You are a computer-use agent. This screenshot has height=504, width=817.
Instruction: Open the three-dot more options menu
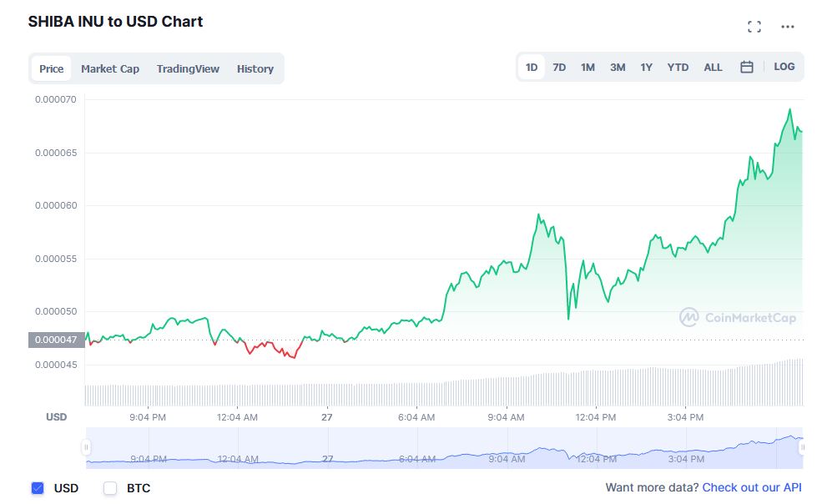point(788,27)
